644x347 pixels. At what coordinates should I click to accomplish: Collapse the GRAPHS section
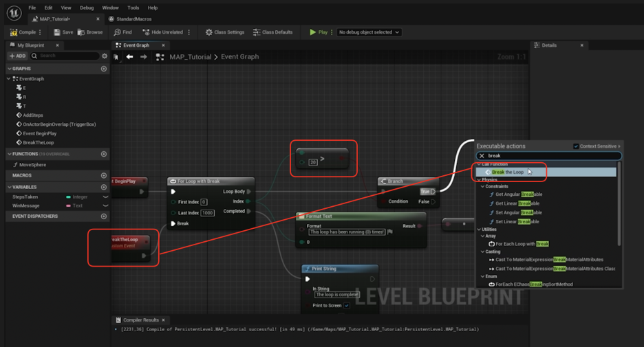coord(10,69)
